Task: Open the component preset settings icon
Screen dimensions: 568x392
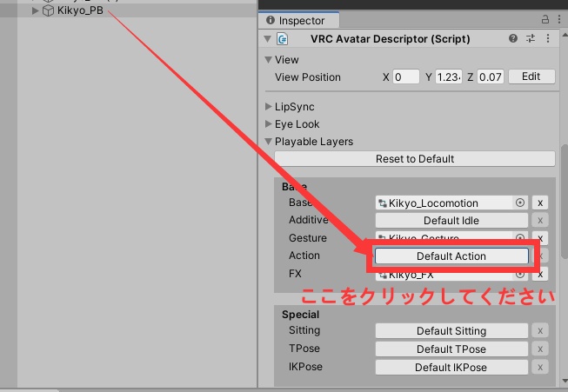Action: click(x=531, y=38)
